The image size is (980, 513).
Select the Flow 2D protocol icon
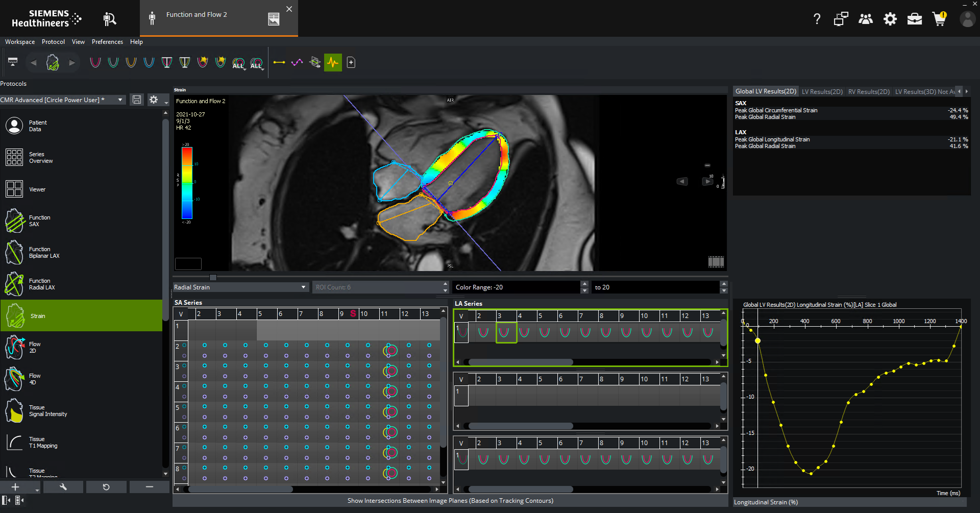[14, 347]
